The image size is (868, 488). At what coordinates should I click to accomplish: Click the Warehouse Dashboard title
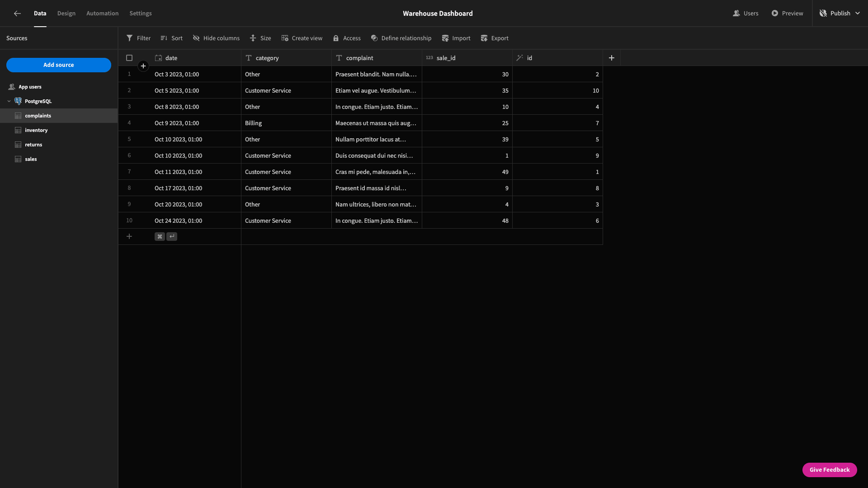[438, 14]
